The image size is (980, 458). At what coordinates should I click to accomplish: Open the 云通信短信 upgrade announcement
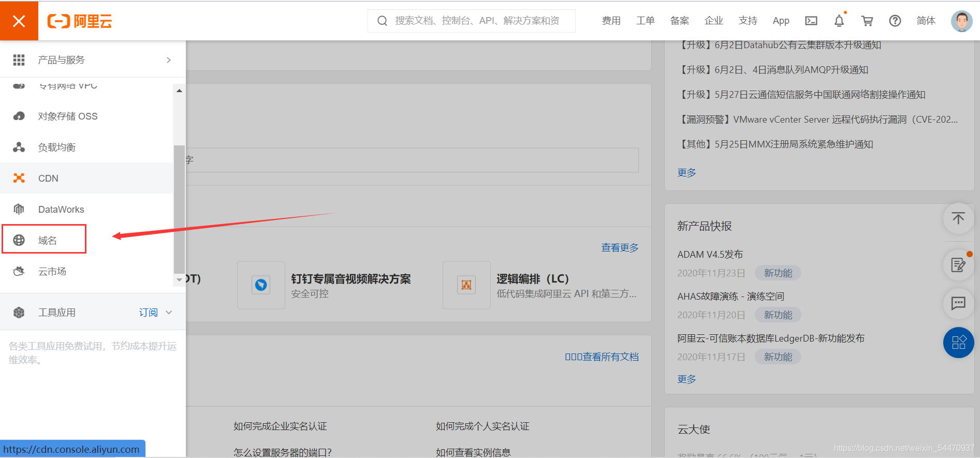pyautogui.click(x=801, y=95)
